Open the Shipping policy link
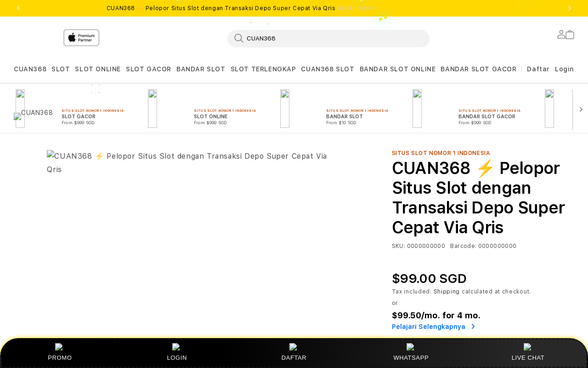Image resolution: width=588 pixels, height=368 pixels. pyautogui.click(x=447, y=292)
